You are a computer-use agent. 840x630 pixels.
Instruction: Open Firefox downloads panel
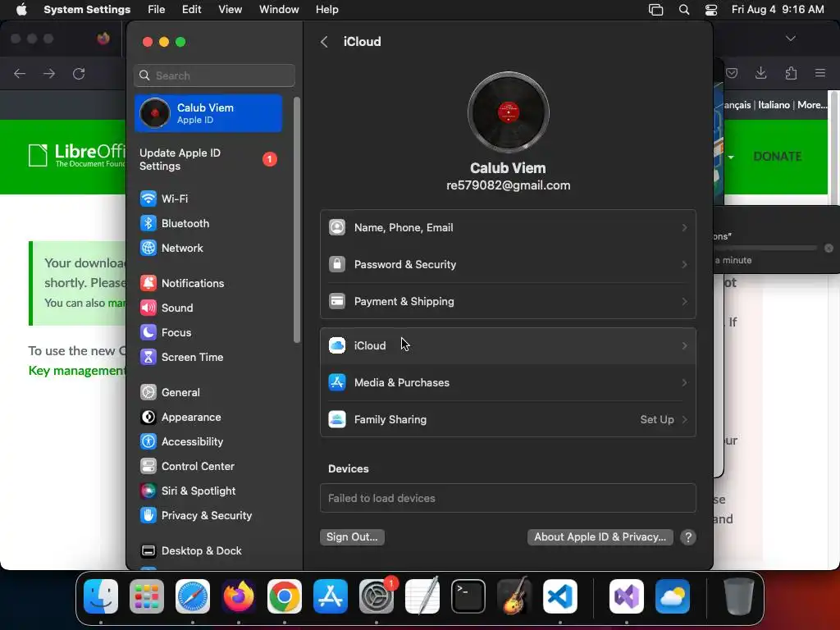click(x=760, y=73)
